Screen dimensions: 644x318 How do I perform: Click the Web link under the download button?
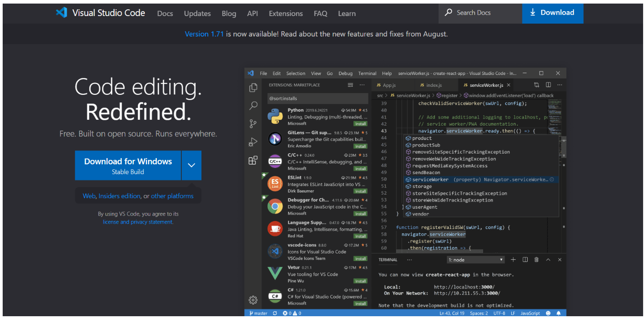(89, 196)
